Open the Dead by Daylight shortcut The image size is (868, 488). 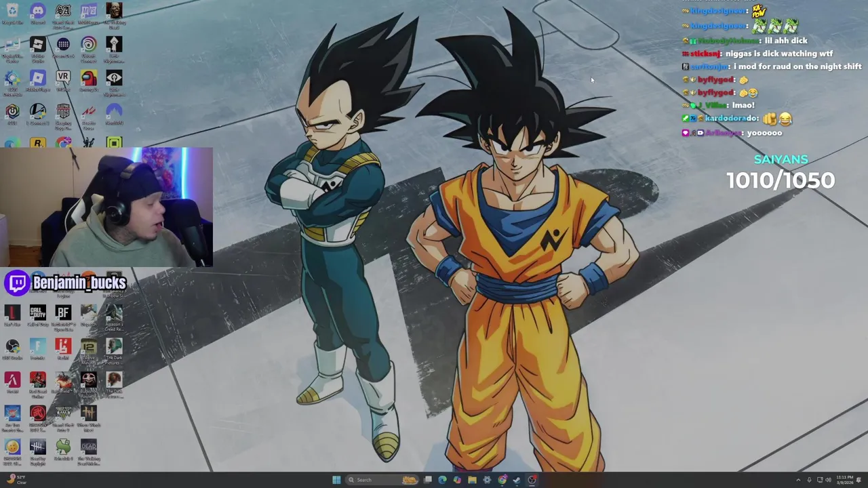tap(37, 452)
